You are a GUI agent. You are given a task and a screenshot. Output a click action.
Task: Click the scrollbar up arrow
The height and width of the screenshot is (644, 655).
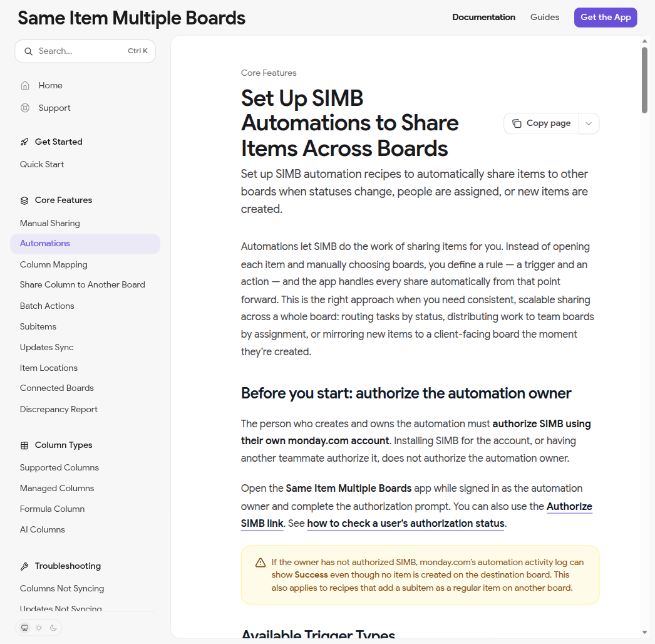pos(644,41)
